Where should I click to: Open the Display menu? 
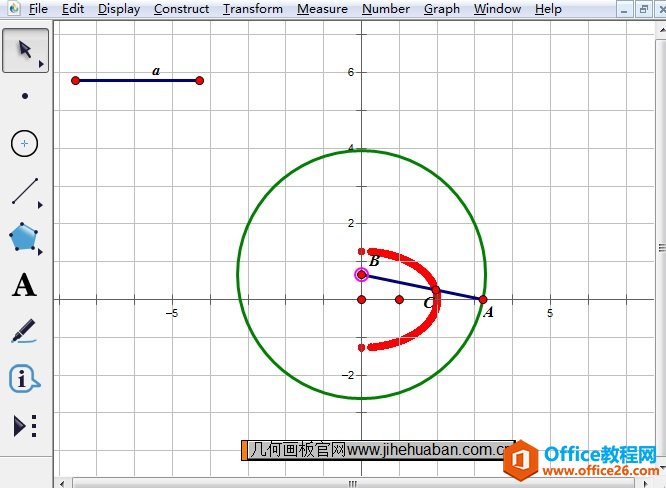tap(119, 9)
